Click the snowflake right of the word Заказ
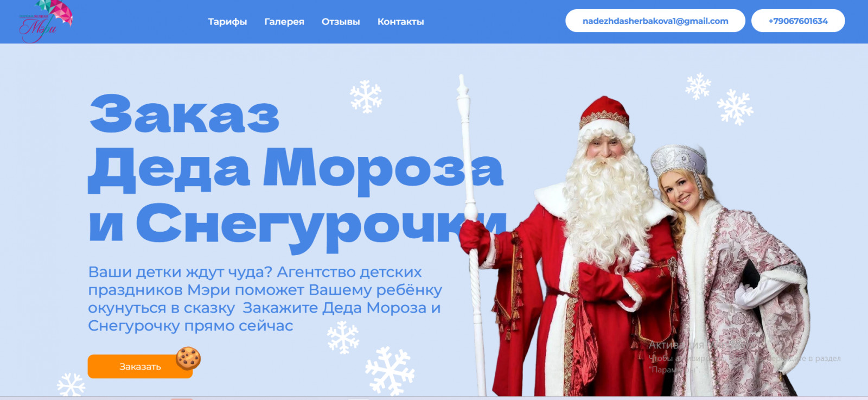Screen dimensions: 868x400 click(366, 97)
